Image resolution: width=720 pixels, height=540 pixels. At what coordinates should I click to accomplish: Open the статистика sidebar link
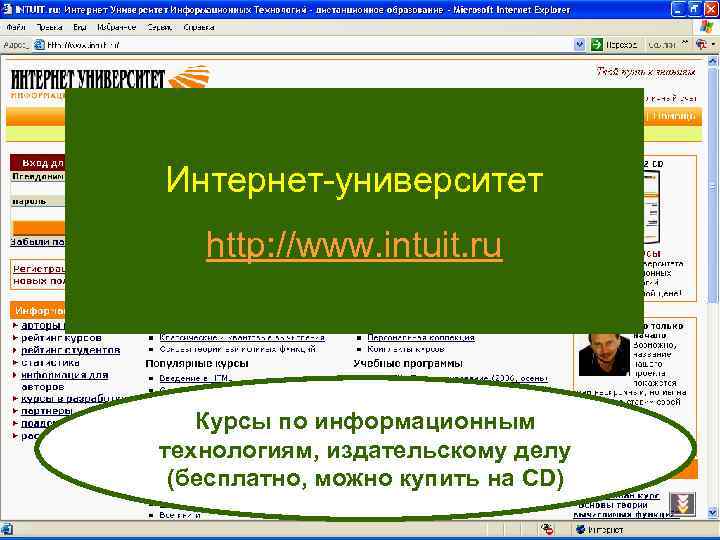tap(51, 363)
